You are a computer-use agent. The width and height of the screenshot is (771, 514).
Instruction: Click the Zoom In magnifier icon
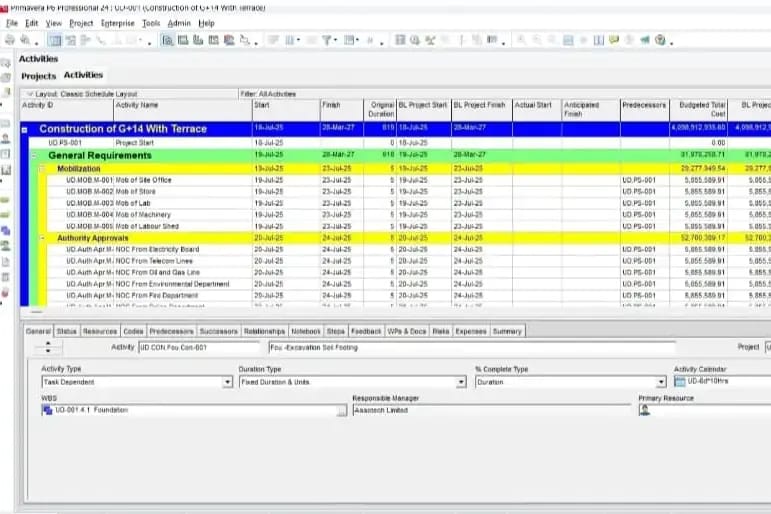(521, 40)
